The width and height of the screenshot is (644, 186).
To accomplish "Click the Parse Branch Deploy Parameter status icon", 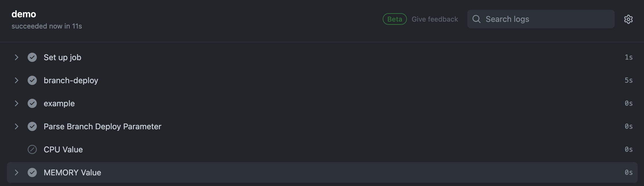I will coord(32,126).
